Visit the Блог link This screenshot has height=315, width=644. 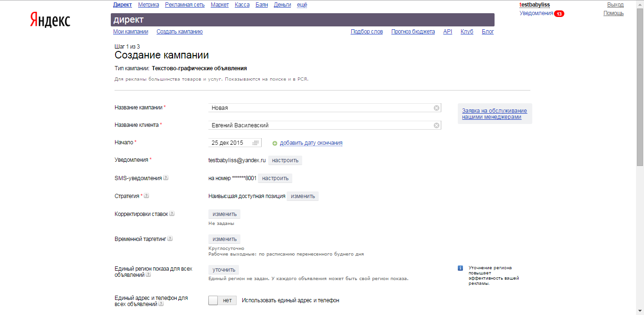pyautogui.click(x=488, y=32)
